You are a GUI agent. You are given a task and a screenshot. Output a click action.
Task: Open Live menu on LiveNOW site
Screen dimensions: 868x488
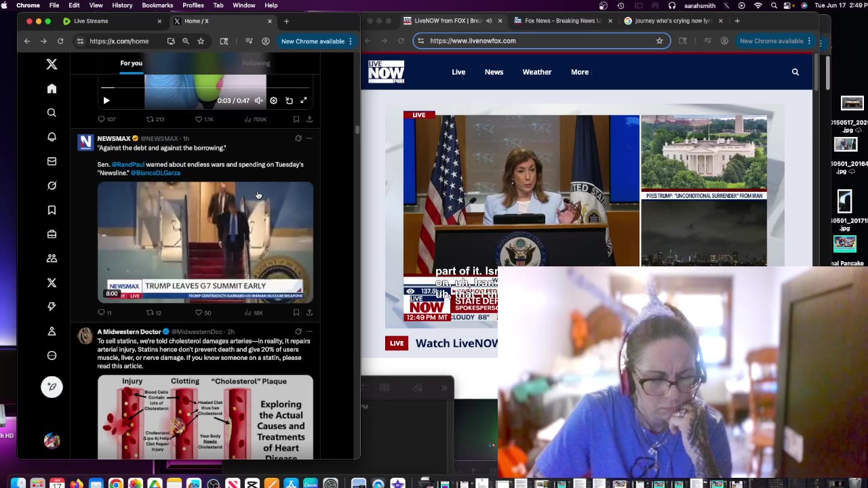[458, 72]
